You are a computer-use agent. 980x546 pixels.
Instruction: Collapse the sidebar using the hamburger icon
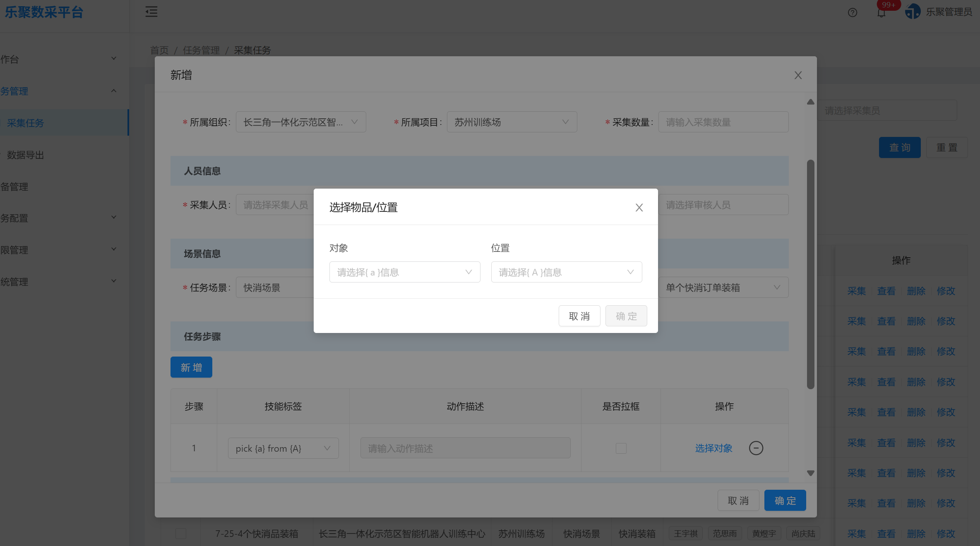(x=151, y=12)
